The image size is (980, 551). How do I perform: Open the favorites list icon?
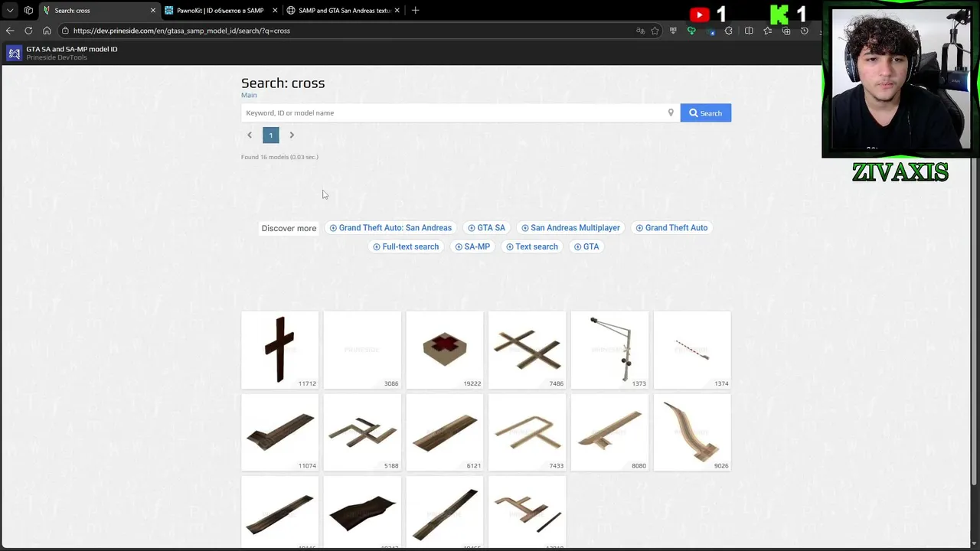767,31
